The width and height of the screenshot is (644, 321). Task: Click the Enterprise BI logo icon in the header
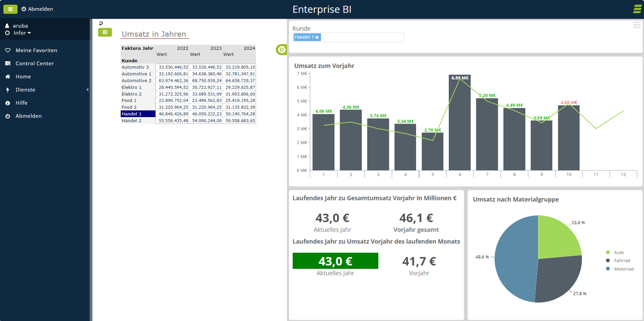click(x=637, y=9)
